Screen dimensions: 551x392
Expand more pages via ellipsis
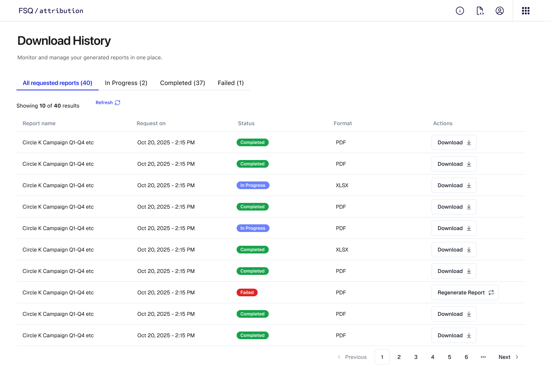(483, 357)
